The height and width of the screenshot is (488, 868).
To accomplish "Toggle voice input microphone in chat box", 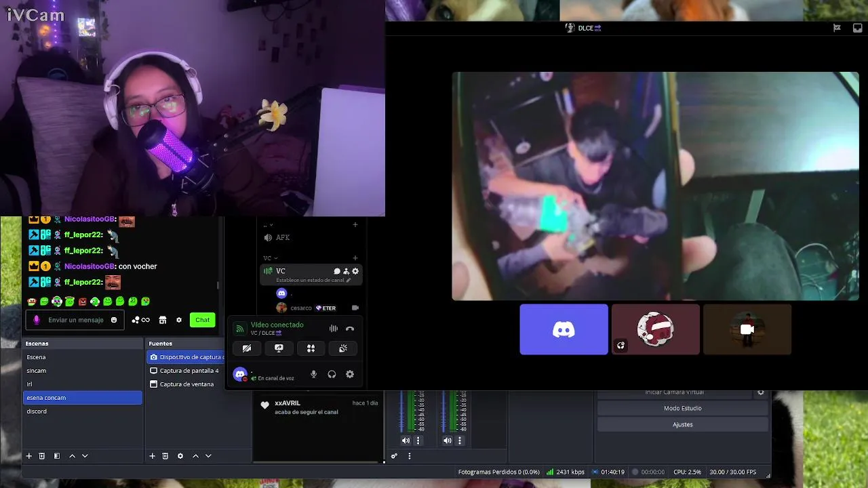I will [x=37, y=320].
